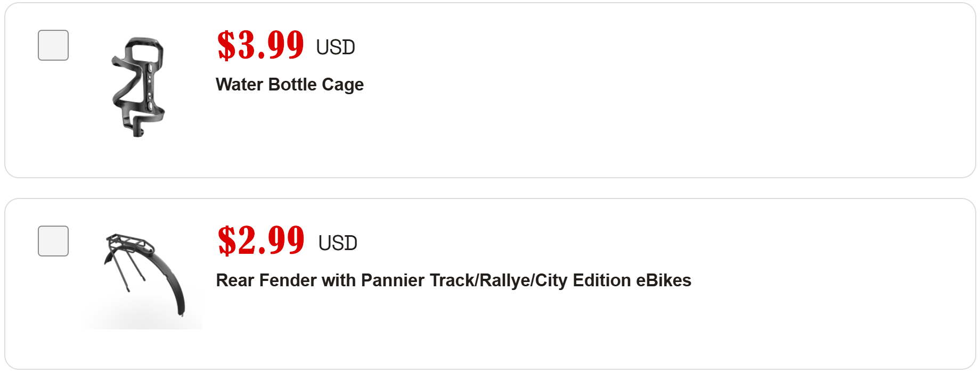Tick the Water Bottle Cage checkbox
Image resolution: width=980 pixels, height=373 pixels.
(53, 45)
